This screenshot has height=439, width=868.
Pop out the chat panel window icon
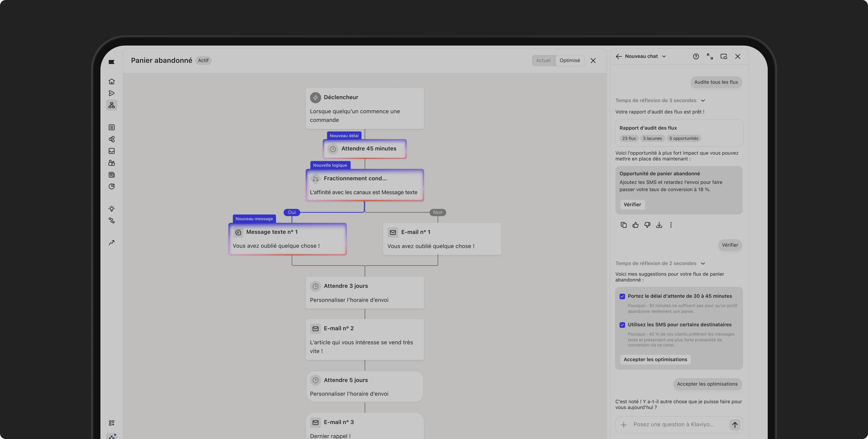pyautogui.click(x=724, y=57)
